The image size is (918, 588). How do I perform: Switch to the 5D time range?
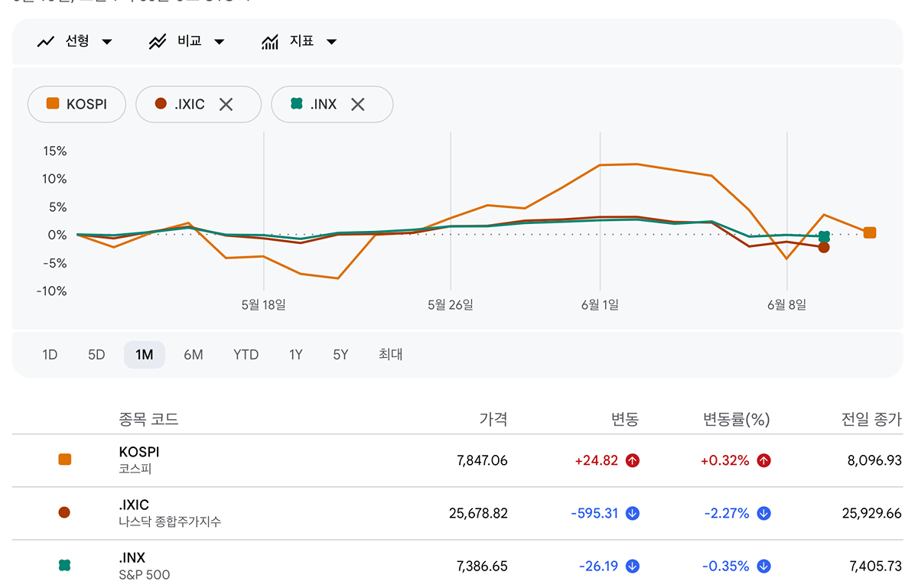(96, 355)
